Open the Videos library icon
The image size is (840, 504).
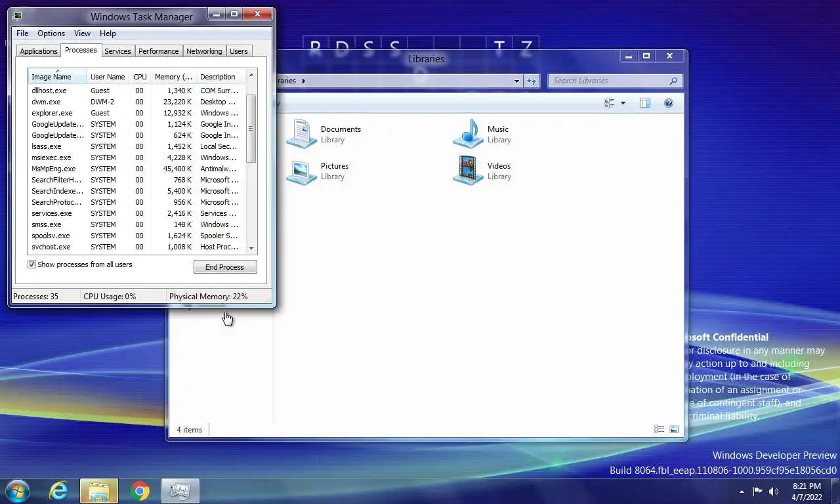tap(467, 171)
